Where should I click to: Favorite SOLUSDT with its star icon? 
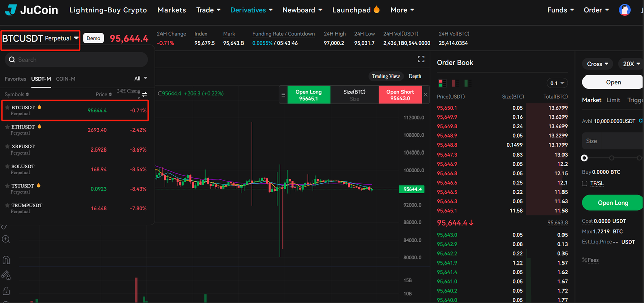(x=7, y=167)
